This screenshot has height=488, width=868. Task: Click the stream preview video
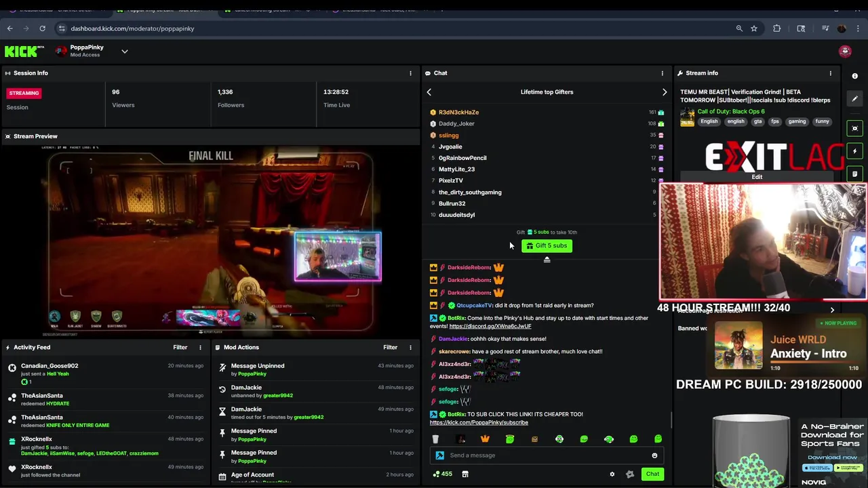[210, 241]
